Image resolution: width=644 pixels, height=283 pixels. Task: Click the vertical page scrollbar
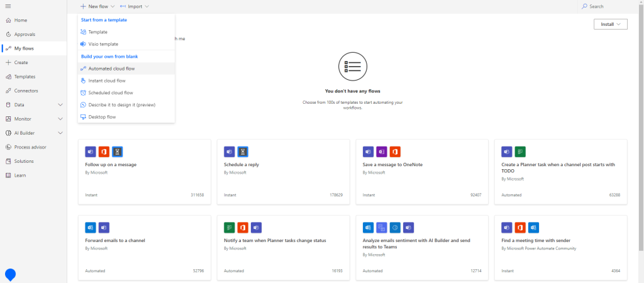[642, 127]
